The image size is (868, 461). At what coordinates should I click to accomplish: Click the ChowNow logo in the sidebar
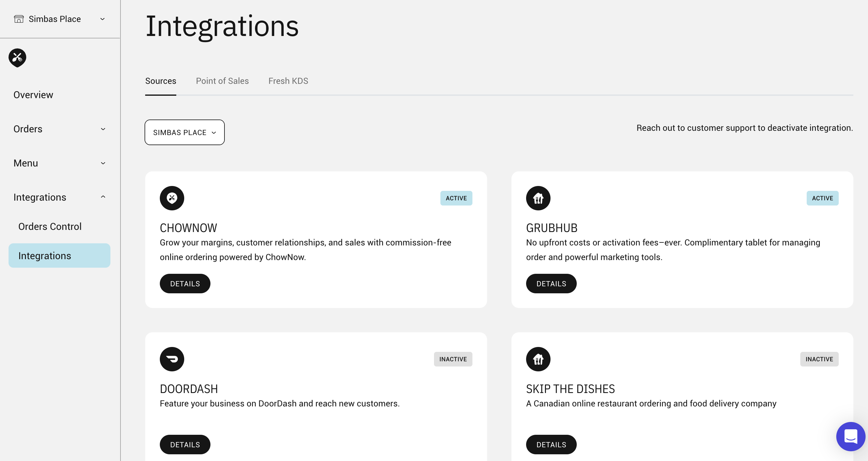[17, 58]
